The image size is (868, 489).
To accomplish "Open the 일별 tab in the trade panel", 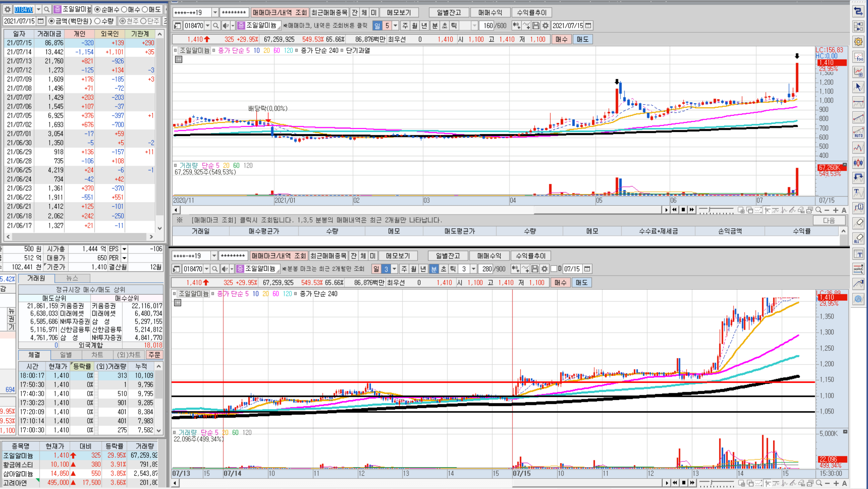I will point(66,355).
